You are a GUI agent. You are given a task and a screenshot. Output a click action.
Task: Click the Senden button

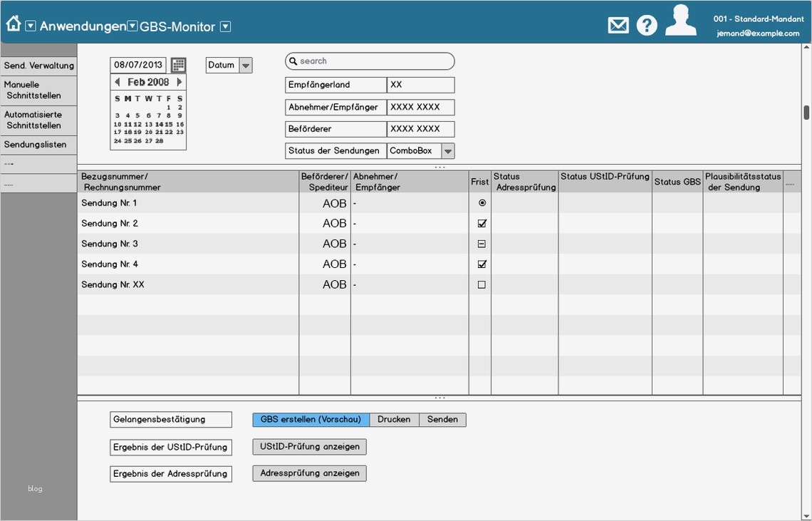pyautogui.click(x=443, y=419)
